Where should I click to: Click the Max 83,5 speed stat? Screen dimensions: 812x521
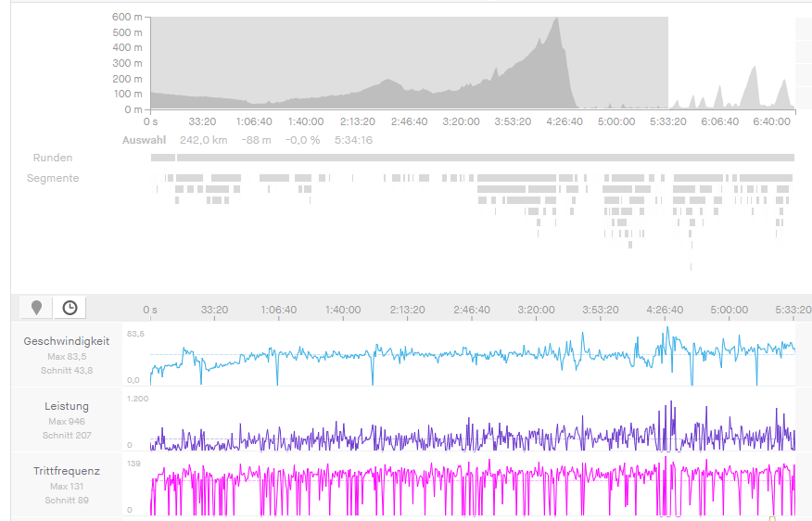pos(67,356)
